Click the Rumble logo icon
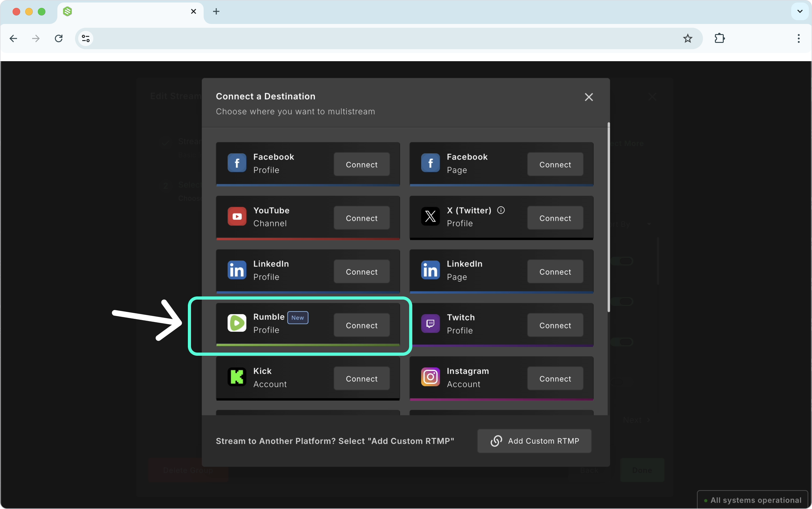812x509 pixels. pos(237,323)
